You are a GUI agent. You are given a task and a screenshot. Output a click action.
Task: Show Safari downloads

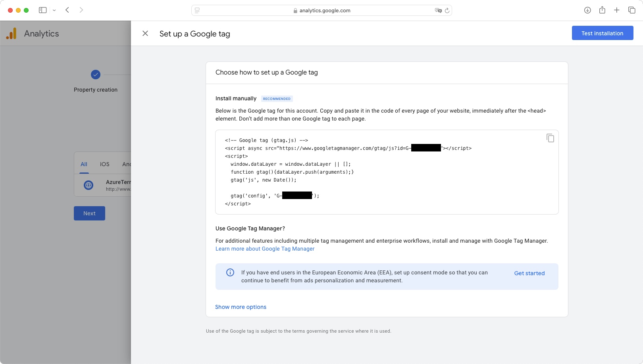[x=587, y=10]
